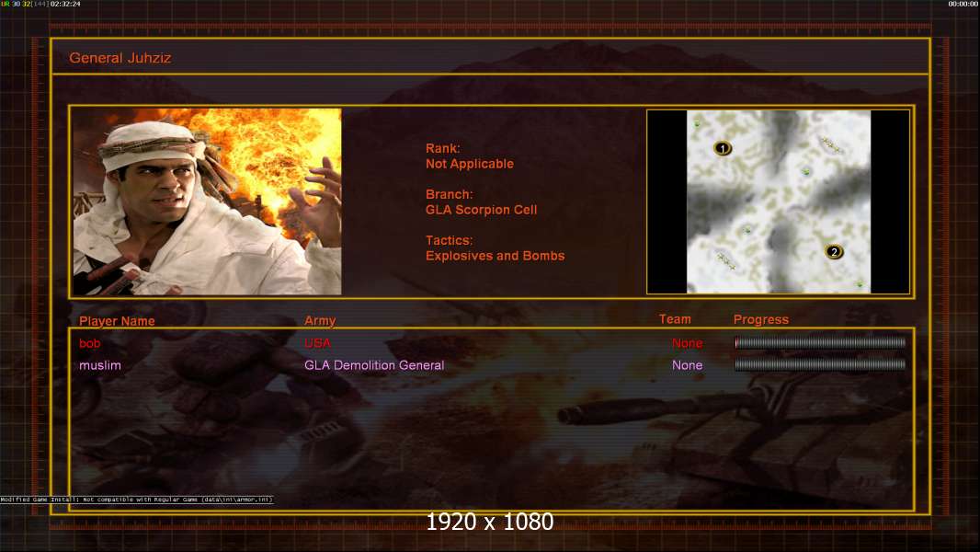This screenshot has height=552, width=980.
Task: Click the 'Rank:' label
Action: [442, 148]
